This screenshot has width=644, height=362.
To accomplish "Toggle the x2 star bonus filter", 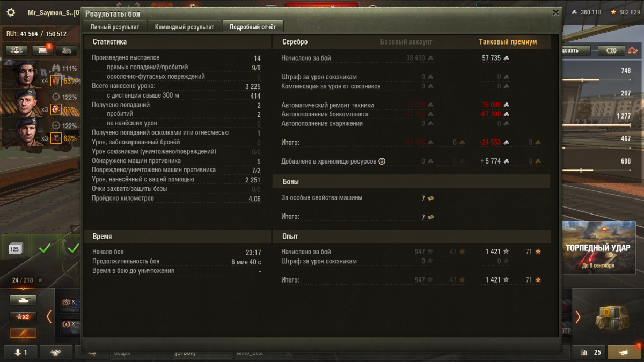I will pos(23,316).
